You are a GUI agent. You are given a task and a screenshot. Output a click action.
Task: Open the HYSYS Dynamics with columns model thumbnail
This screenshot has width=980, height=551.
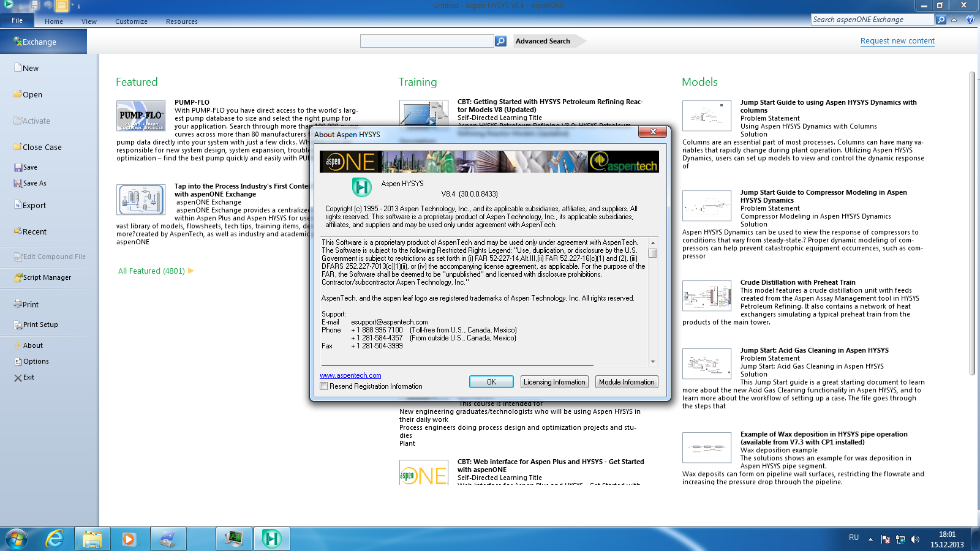click(707, 116)
